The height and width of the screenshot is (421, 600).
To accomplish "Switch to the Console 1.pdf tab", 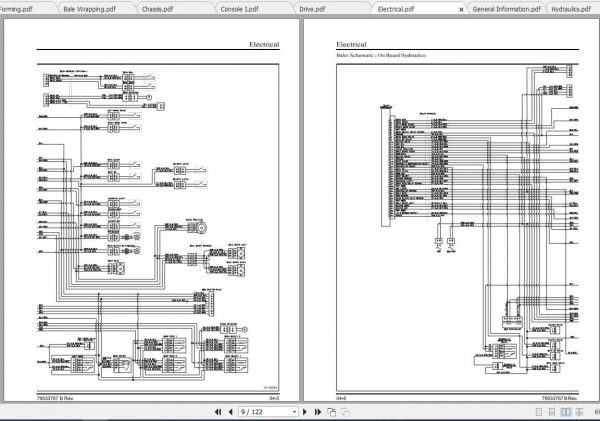I will point(239,9).
